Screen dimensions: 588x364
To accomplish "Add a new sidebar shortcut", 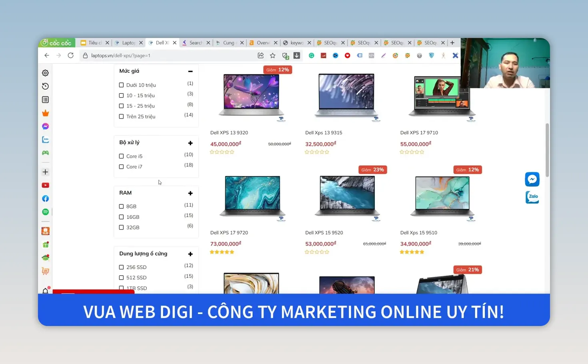I will coord(46,172).
